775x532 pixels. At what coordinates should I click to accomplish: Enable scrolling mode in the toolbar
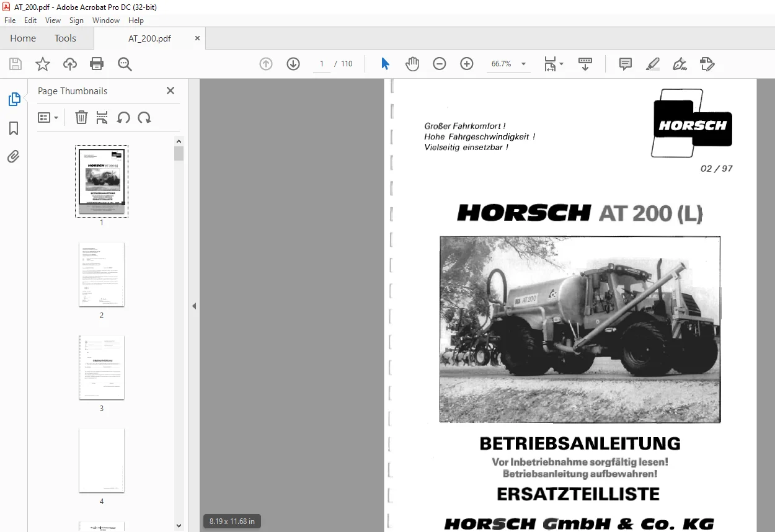[x=585, y=64]
